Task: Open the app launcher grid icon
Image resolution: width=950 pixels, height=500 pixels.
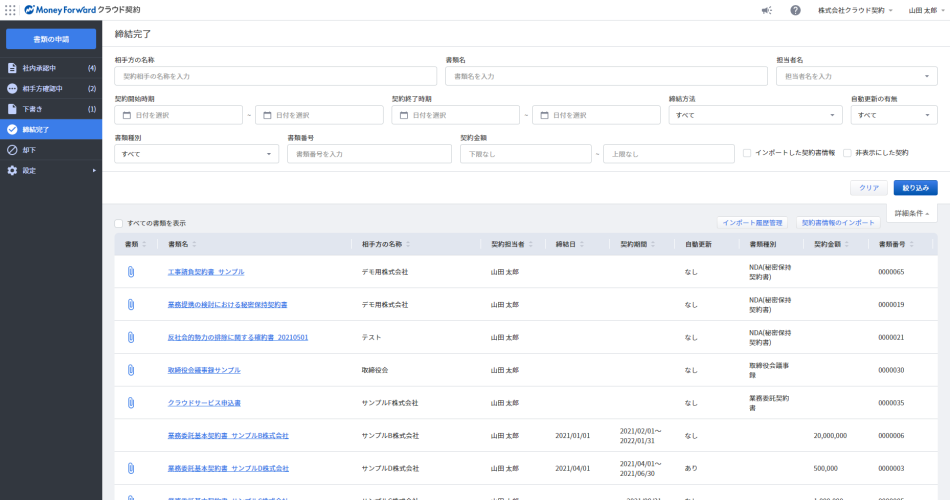Action: tap(11, 10)
